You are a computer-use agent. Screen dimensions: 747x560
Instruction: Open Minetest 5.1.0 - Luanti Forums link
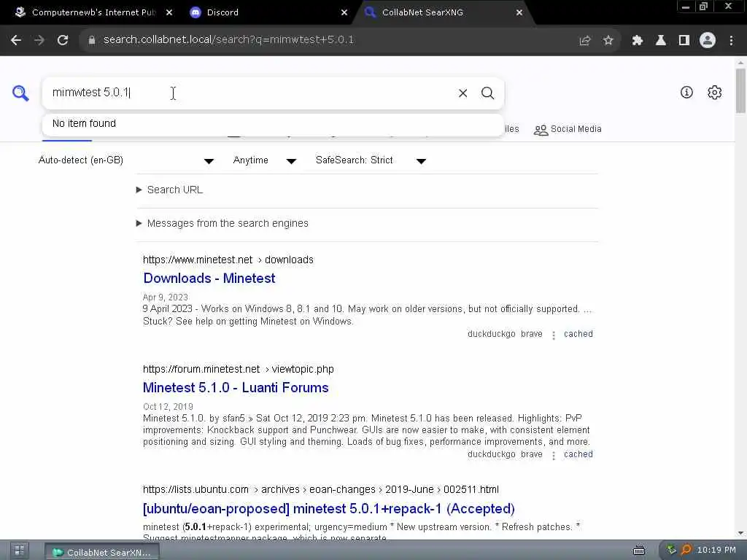coord(236,388)
